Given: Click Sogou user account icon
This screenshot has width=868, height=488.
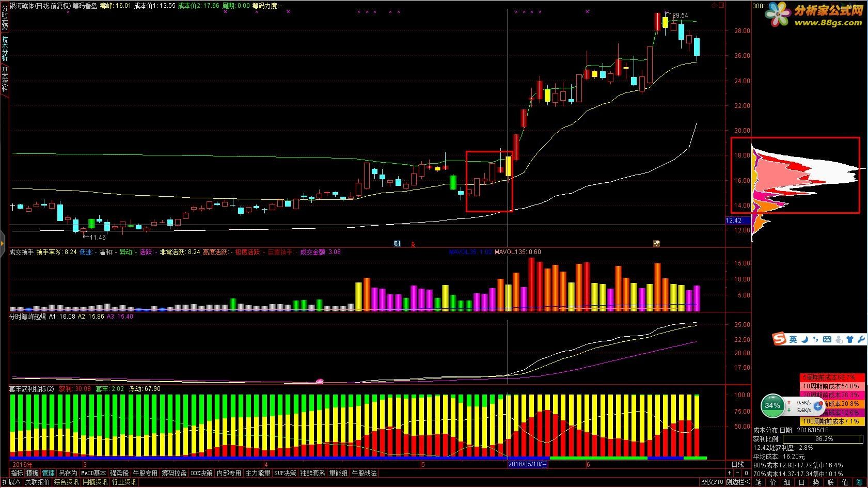Looking at the screenshot, I should [839, 339].
